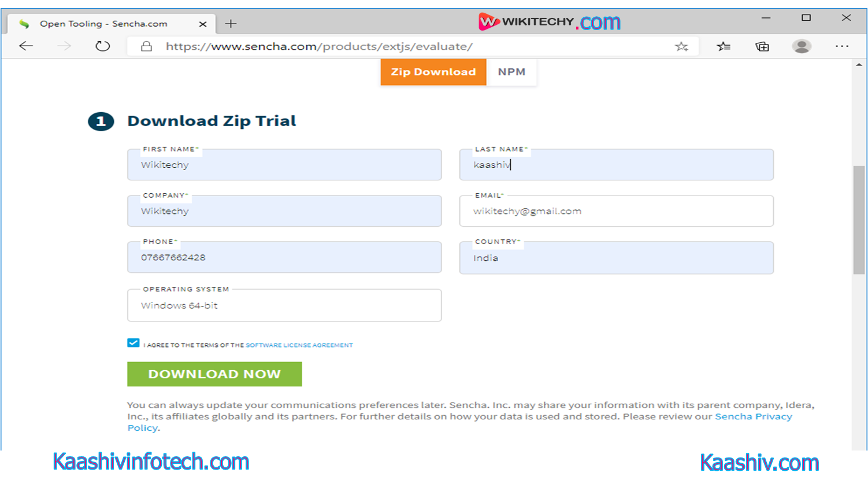Open the collections icon

(x=762, y=46)
